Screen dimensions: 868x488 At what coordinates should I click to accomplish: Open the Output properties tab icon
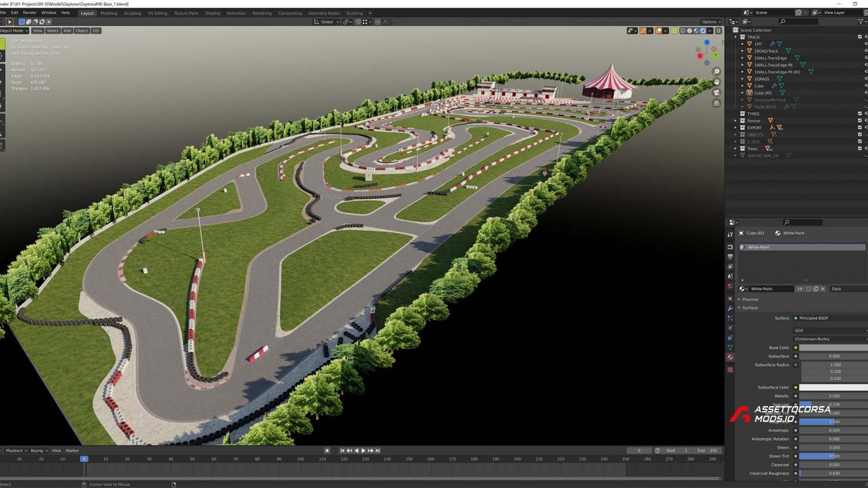(730, 257)
